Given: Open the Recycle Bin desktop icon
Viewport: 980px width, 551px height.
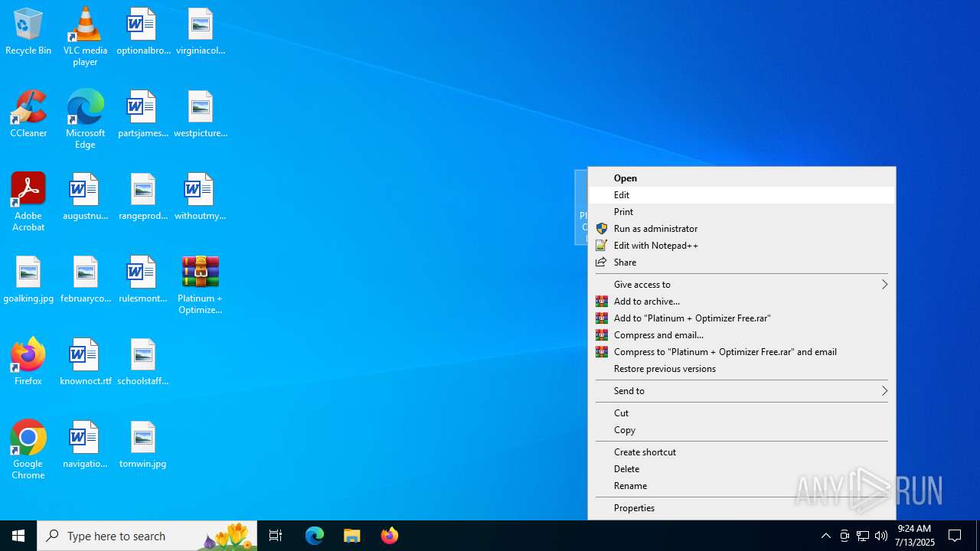Looking at the screenshot, I should [x=28, y=32].
